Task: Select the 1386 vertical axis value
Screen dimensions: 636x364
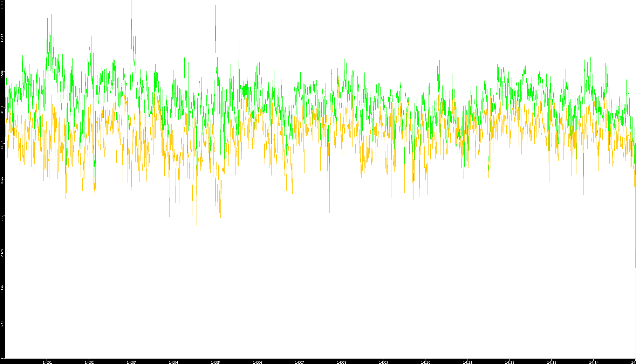Action: pos(2,288)
